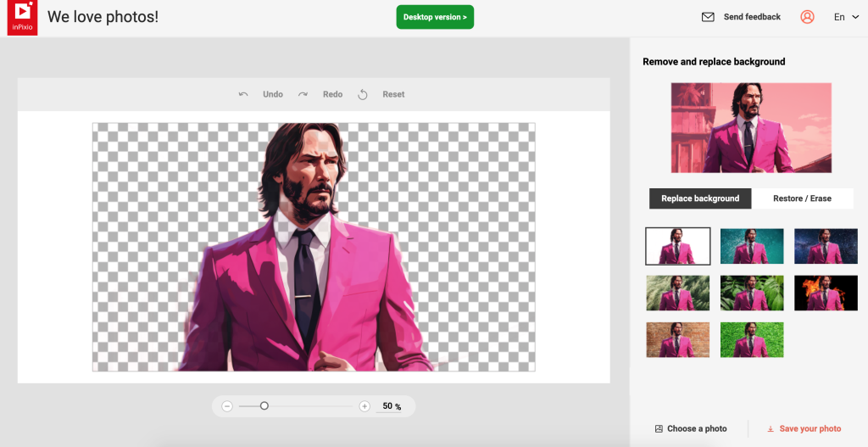
Task: Select the grass field background thumbnail
Action: click(x=677, y=293)
